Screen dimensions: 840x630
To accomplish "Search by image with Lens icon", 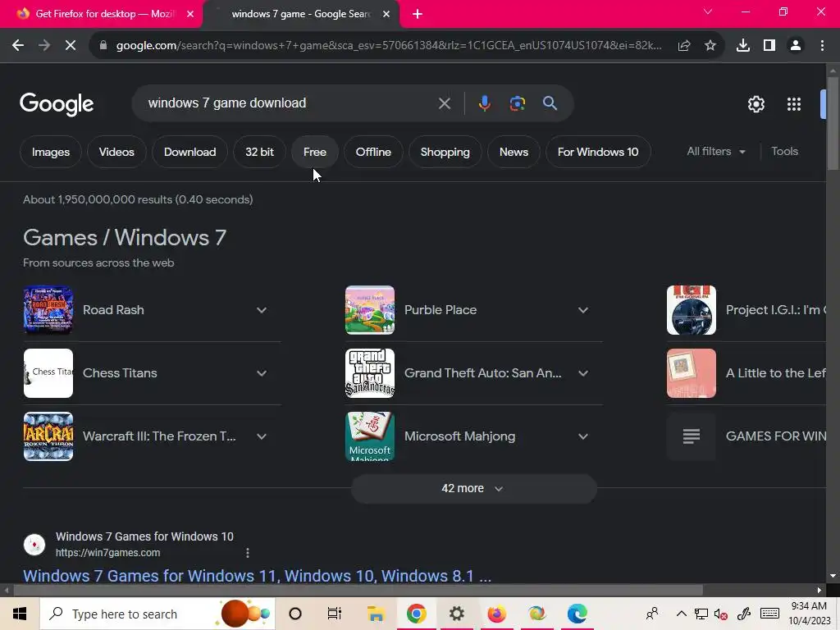I will pyautogui.click(x=517, y=103).
